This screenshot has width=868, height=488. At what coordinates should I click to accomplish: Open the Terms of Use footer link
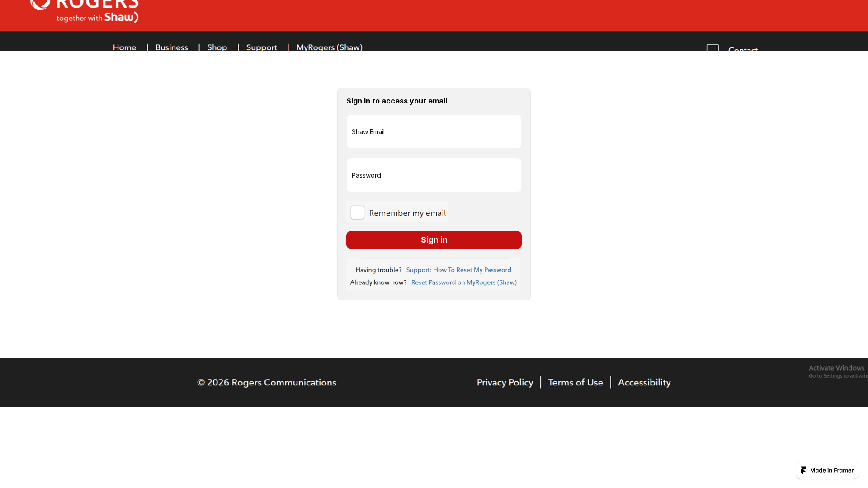tap(576, 382)
